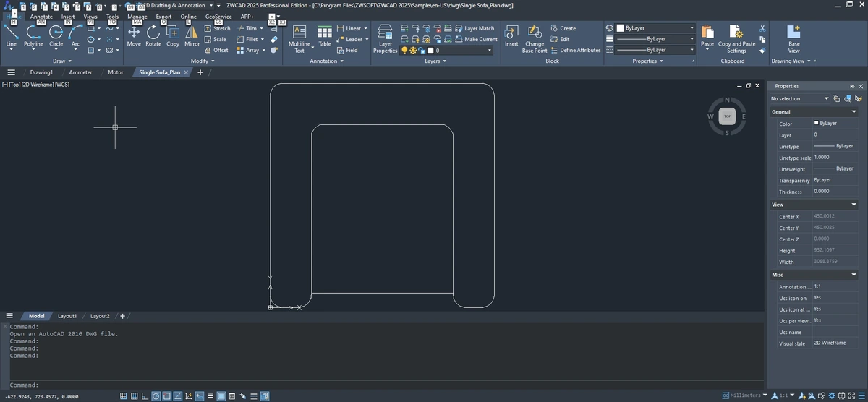Switch to the Motor drawing tab
The height and width of the screenshot is (402, 868).
[116, 72]
